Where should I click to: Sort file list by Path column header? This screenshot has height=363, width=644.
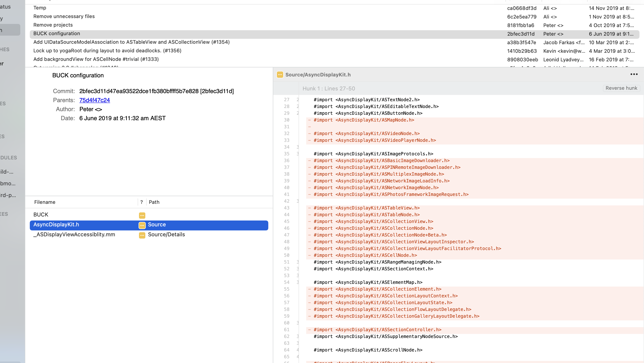click(154, 202)
